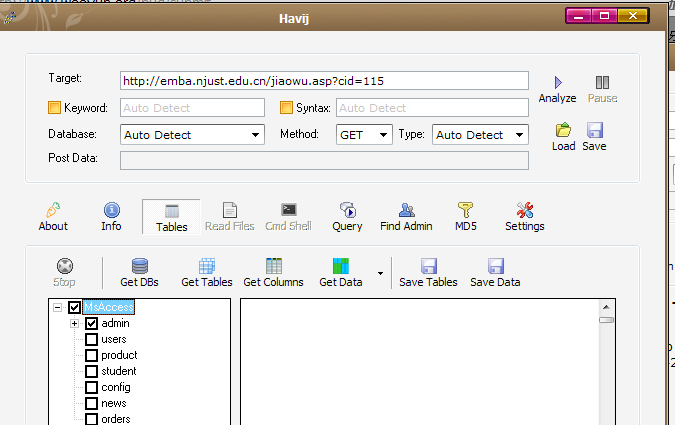Expand the admin table node
This screenshot has height=425, width=675.
click(x=74, y=323)
